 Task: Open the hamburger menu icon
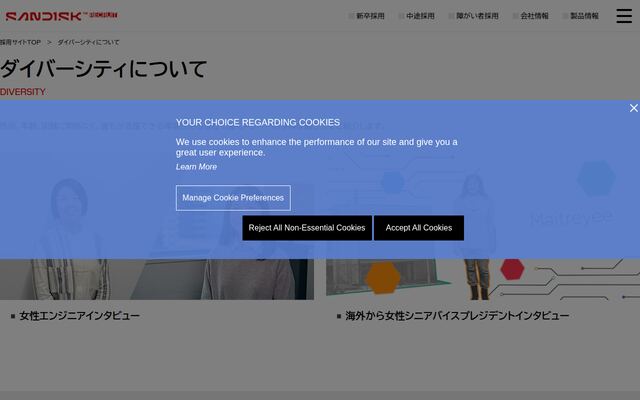[624, 16]
